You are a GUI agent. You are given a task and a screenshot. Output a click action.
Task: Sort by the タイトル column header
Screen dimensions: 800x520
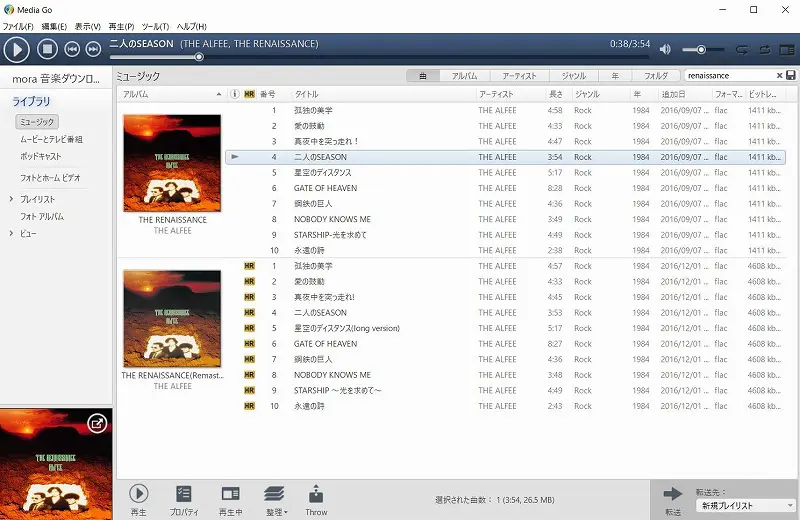(x=383, y=94)
